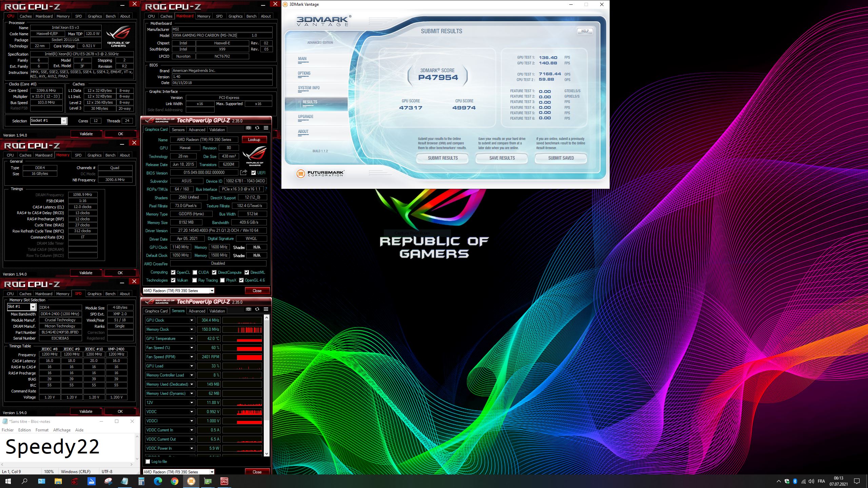Open Microsoft Edge from taskbar

158,481
